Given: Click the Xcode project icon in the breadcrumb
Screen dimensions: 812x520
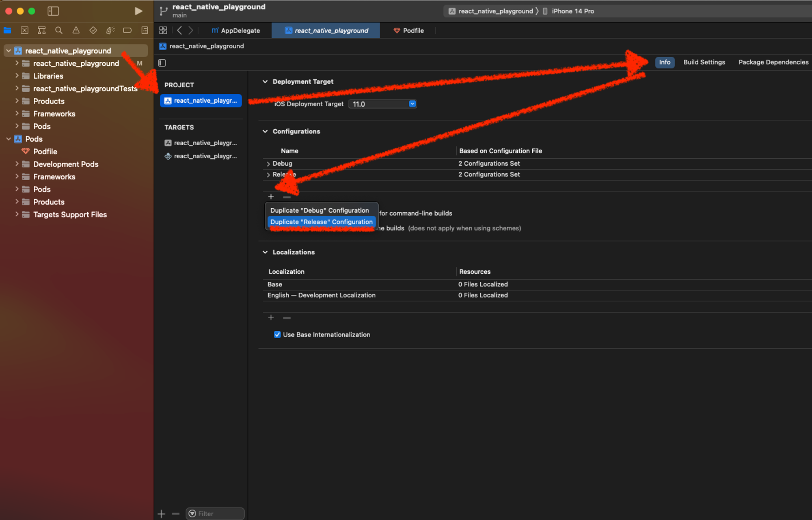Looking at the screenshot, I should pyautogui.click(x=163, y=46).
